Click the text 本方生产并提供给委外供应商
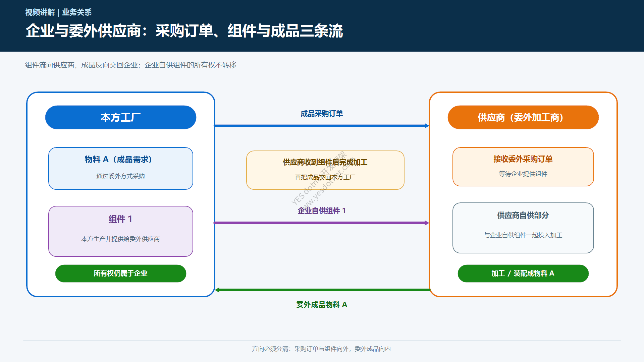 [x=120, y=239]
